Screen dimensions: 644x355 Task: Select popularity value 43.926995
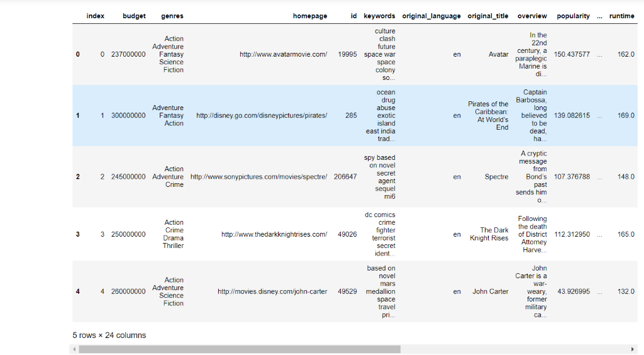coord(574,291)
